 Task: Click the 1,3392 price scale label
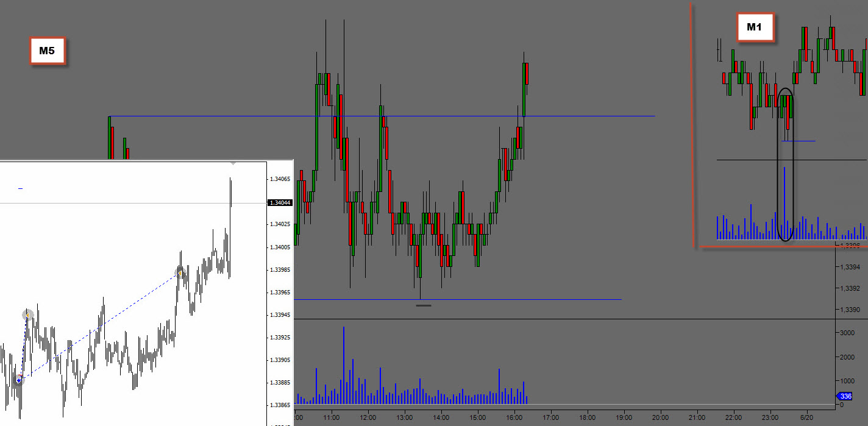click(850, 288)
